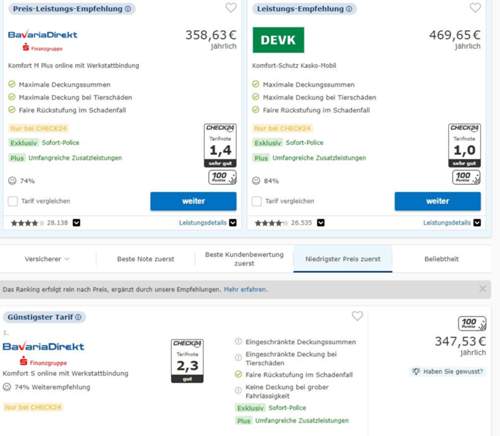
Task: Click the CHECK24 Tarifnote 1,0 badge
Action: [464, 145]
